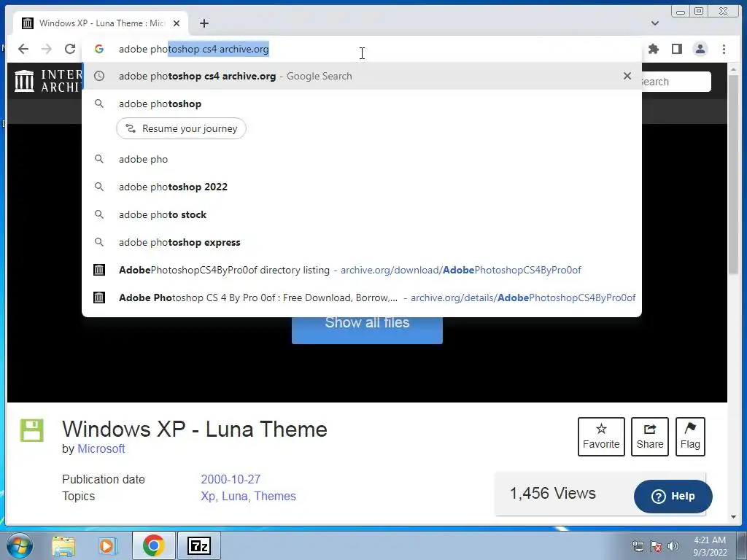Click the 7-Zip taskbar icon
This screenshot has height=560, width=747.
pyautogui.click(x=199, y=545)
